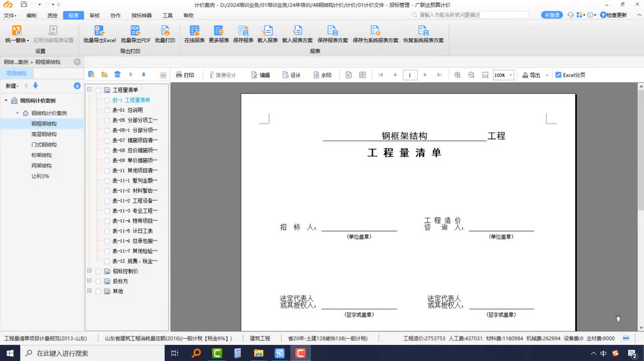Open the 帮助 menu
The image size is (644, 361).
coord(189,16)
